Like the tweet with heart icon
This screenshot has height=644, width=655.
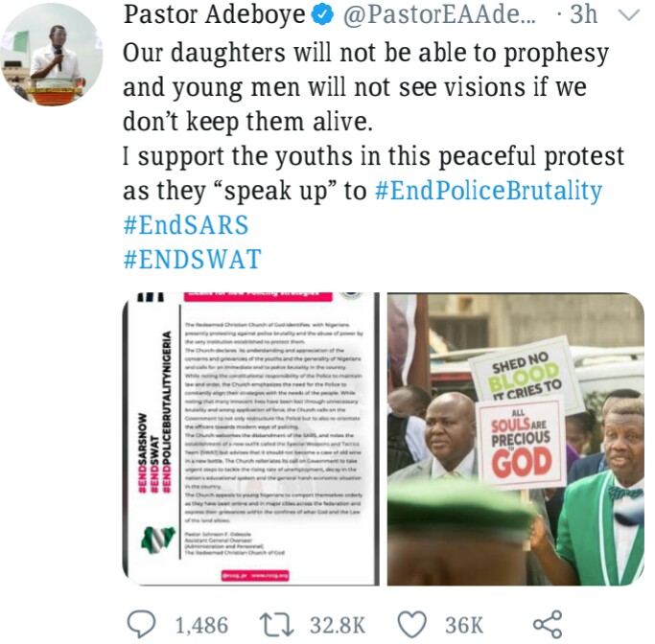click(411, 625)
